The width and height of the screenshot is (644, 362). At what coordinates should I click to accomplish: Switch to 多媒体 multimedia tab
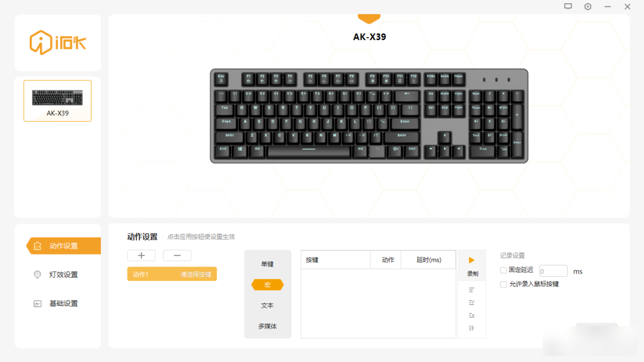coord(267,326)
